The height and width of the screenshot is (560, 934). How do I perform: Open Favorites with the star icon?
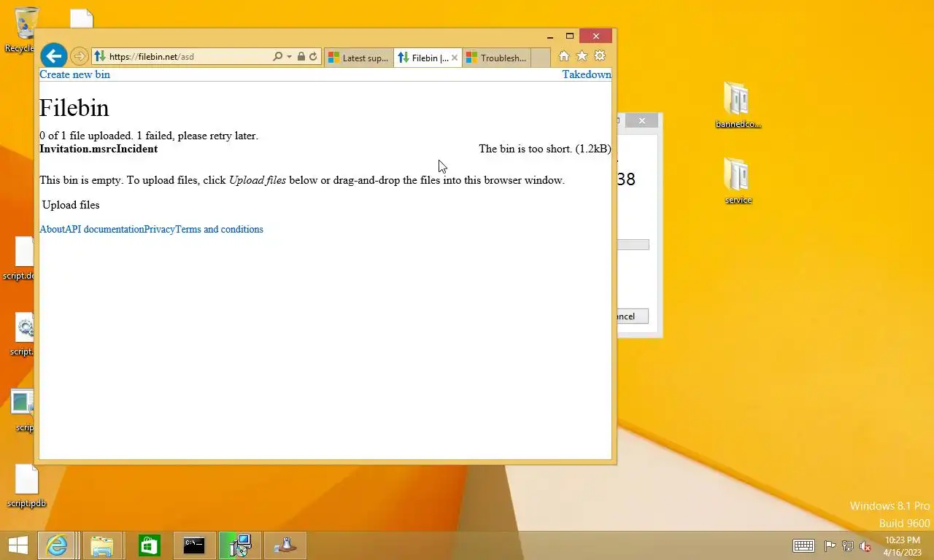pos(582,56)
